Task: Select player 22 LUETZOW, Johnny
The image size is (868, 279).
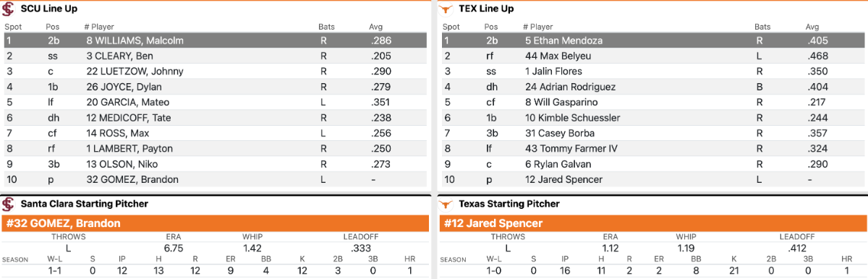Action: (135, 72)
